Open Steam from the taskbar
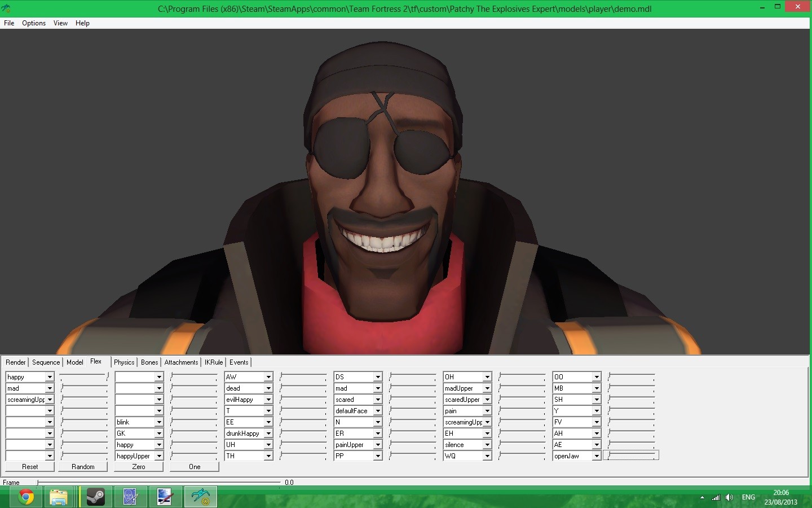812x508 pixels. 95,497
